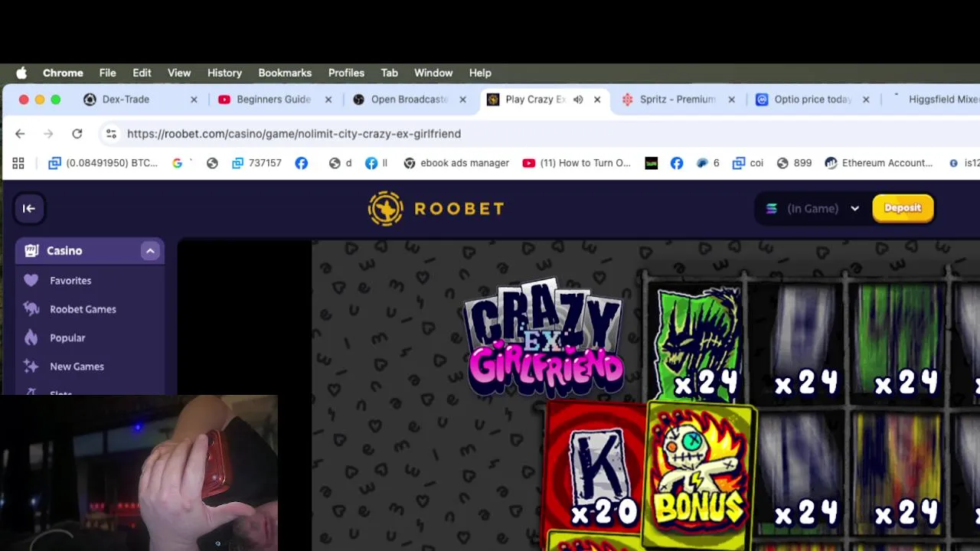The width and height of the screenshot is (980, 551).
Task: Open the bookmark labeled 6
Action: (x=707, y=163)
